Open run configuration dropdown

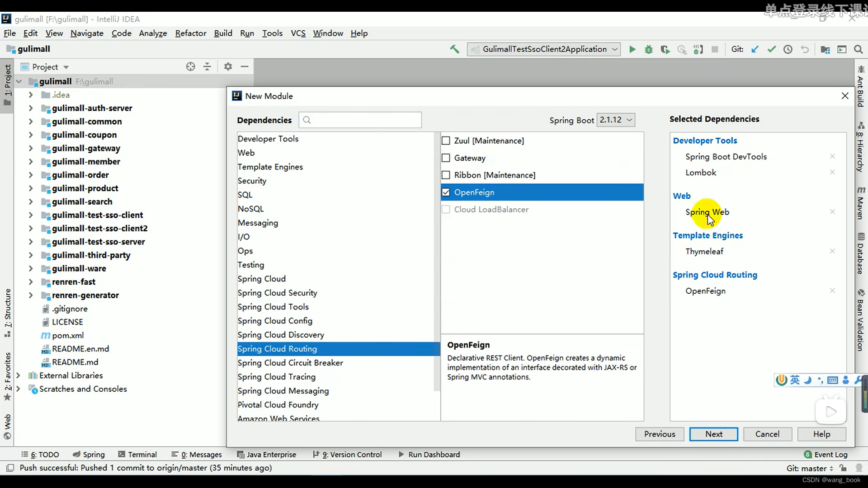coord(543,49)
